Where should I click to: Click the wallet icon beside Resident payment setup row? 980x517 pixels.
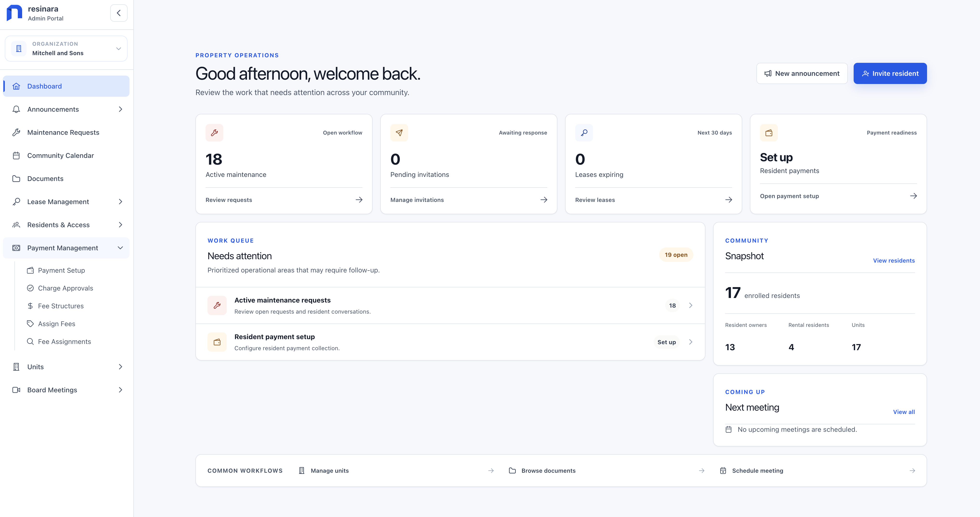click(217, 342)
